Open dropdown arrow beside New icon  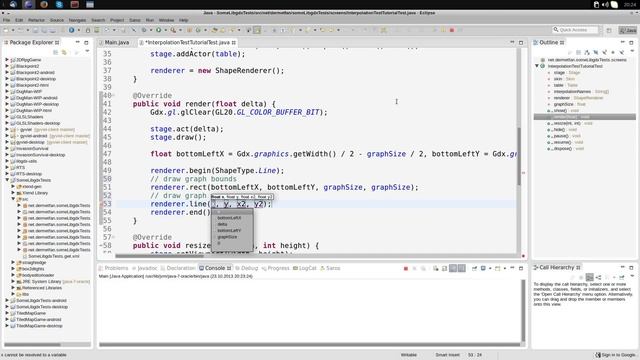pyautogui.click(x=13, y=30)
